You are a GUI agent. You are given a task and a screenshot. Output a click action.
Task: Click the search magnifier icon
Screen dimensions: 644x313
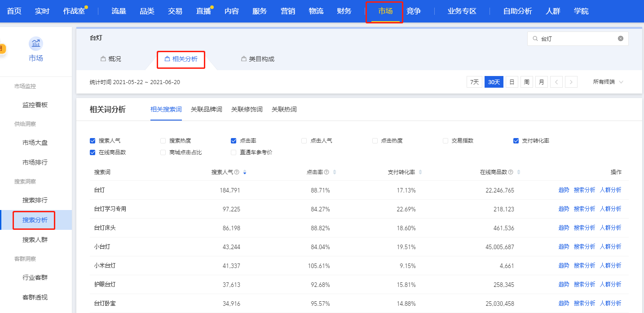point(535,39)
